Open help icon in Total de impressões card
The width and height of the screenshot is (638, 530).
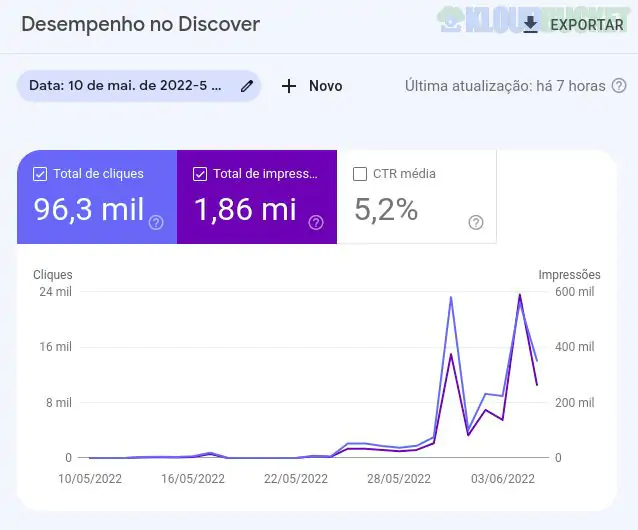tap(316, 222)
